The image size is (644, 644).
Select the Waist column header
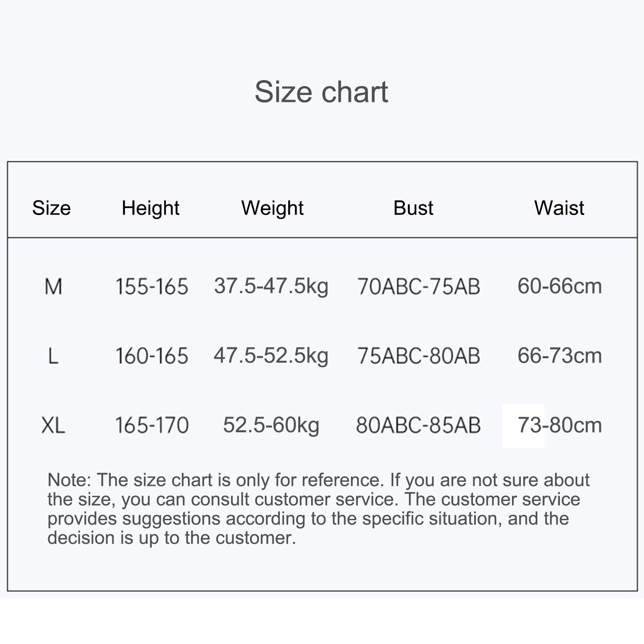coord(559,208)
